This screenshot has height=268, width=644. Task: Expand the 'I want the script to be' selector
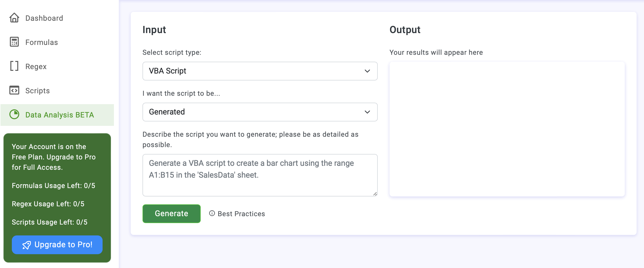coord(367,112)
